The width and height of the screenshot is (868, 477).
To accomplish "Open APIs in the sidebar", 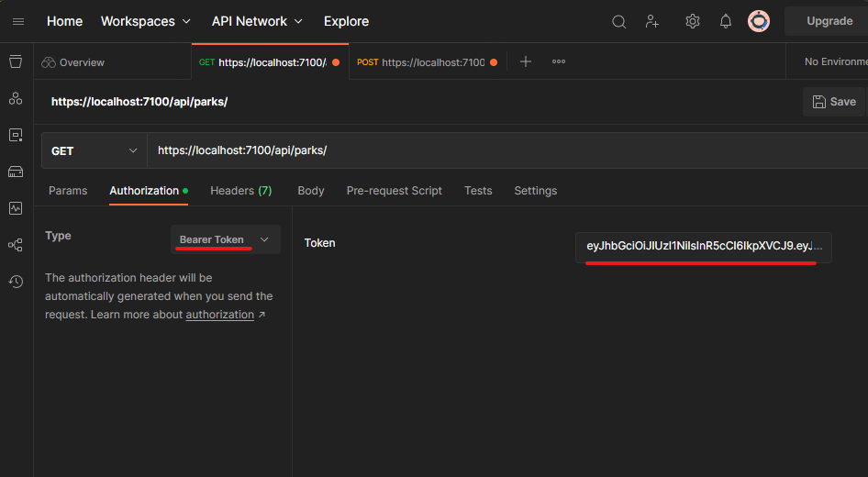I will [x=16, y=98].
